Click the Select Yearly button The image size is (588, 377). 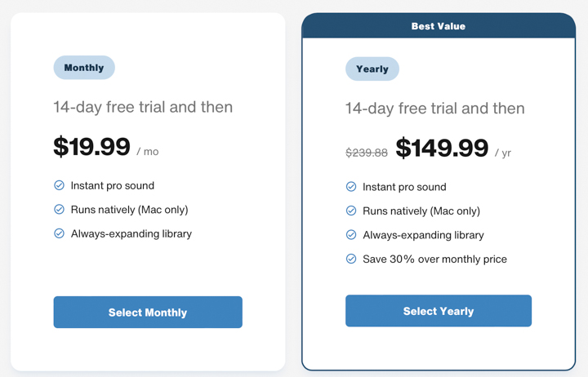[x=439, y=311]
